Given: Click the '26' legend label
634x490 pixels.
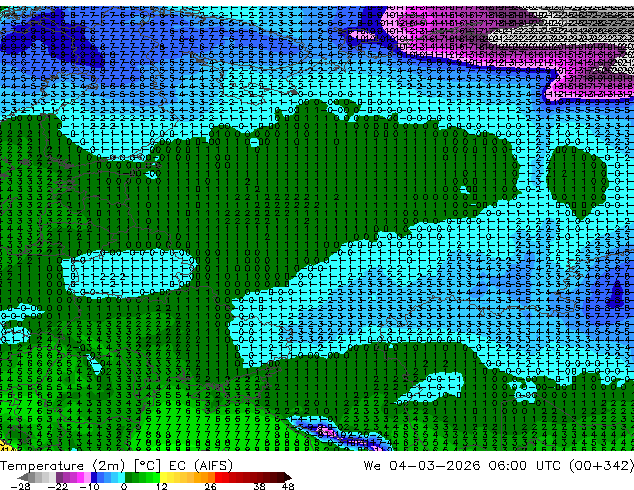Looking at the screenshot, I should pos(210,486).
